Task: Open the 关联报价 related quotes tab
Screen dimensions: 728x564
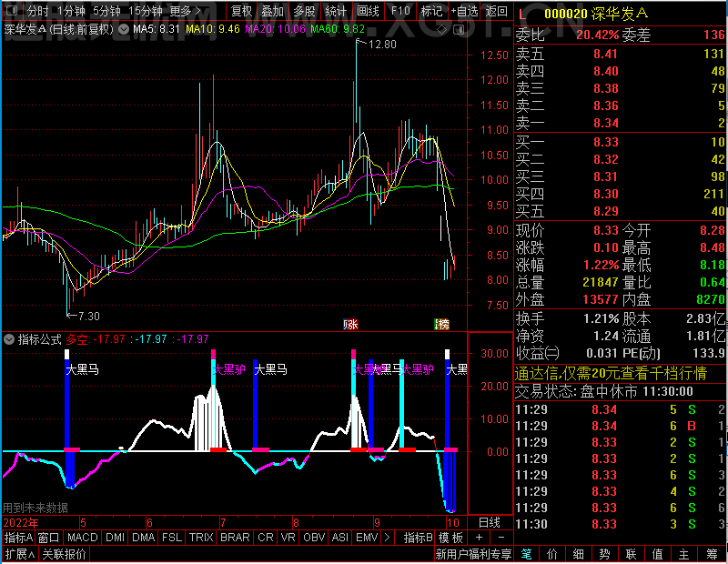Action: [64, 554]
